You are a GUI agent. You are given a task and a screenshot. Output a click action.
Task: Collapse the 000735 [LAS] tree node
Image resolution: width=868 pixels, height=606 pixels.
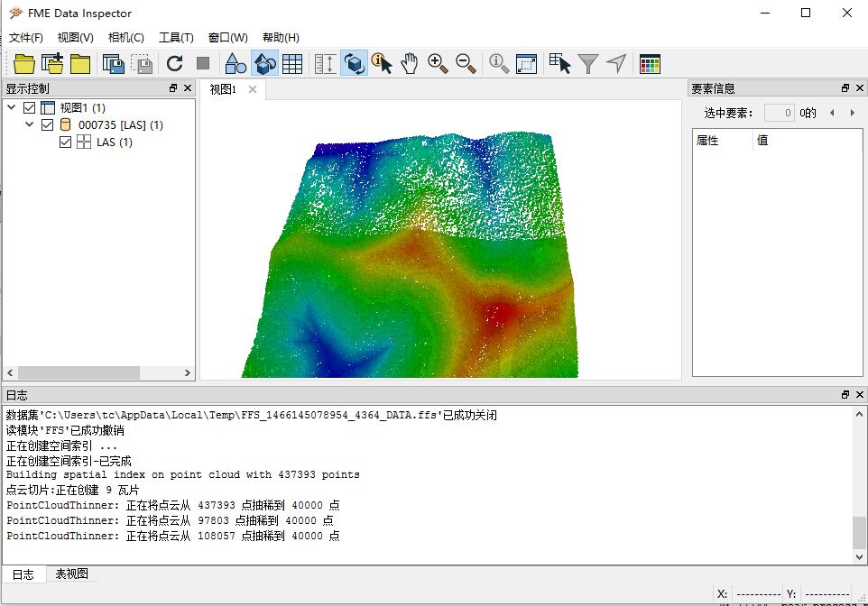click(x=30, y=124)
